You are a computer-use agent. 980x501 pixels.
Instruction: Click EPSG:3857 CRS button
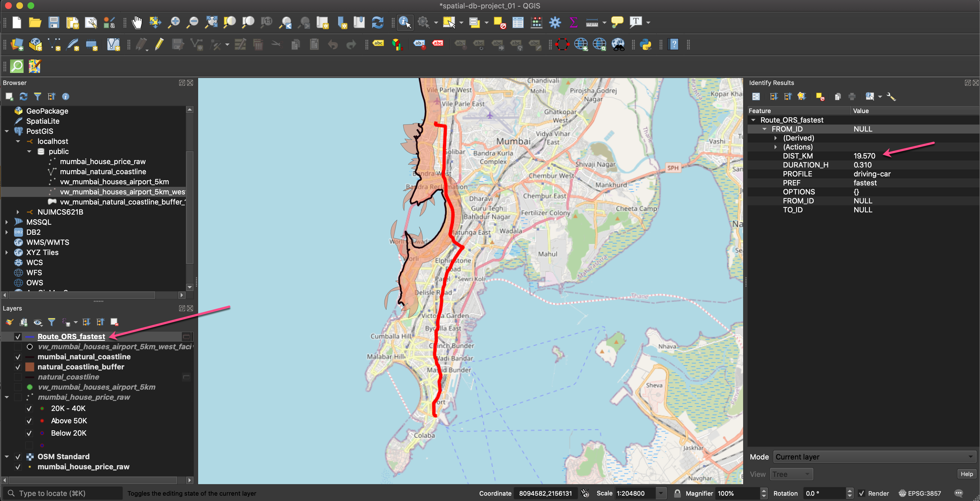click(x=919, y=493)
